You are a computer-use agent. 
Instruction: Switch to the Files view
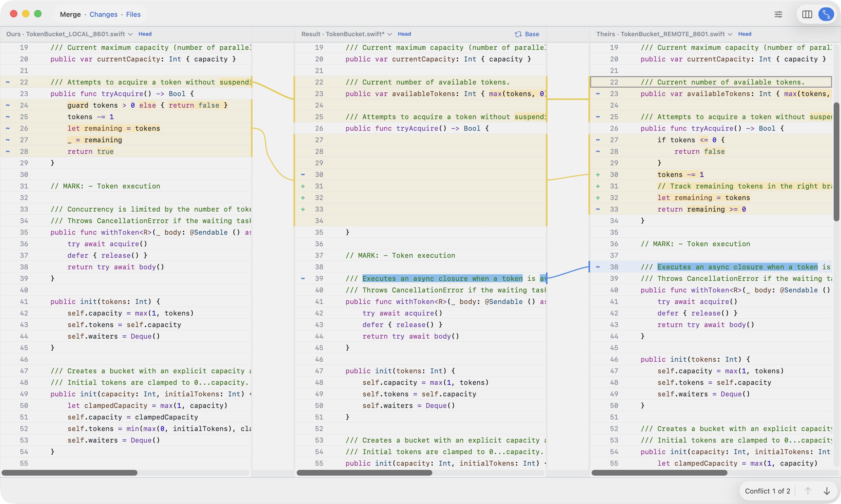pos(132,15)
